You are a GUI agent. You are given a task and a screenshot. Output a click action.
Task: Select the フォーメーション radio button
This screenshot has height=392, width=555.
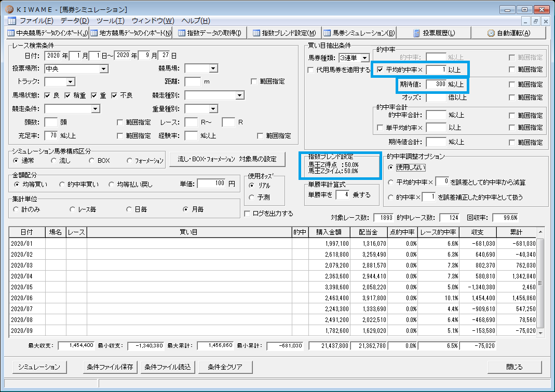[x=129, y=160]
